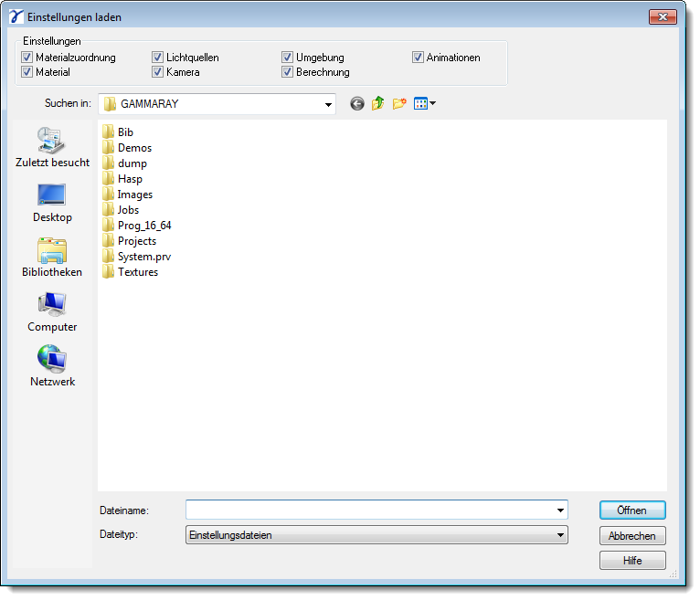Click the Abbrechen button
Viewport: 700px width, 600px height.
tap(632, 536)
